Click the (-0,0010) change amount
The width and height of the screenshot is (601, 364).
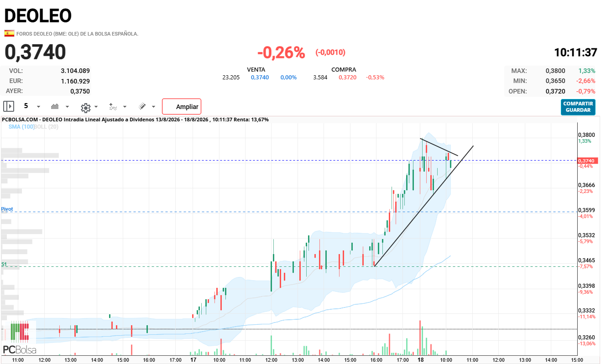pyautogui.click(x=330, y=52)
